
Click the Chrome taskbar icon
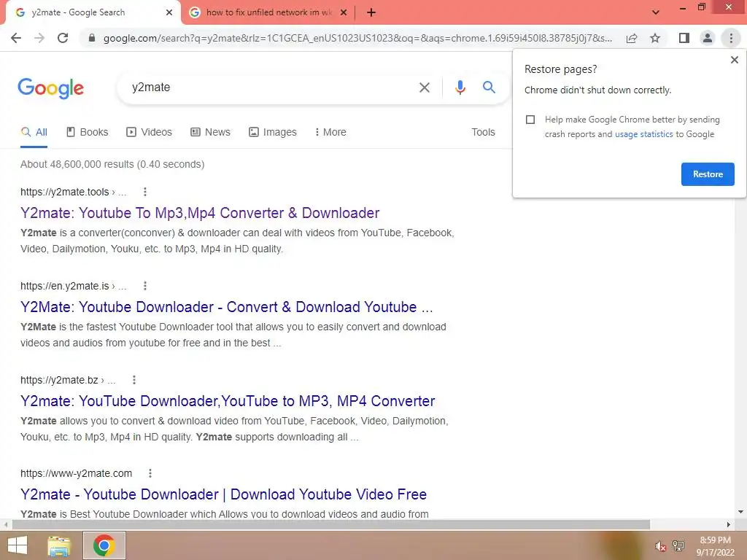click(104, 545)
